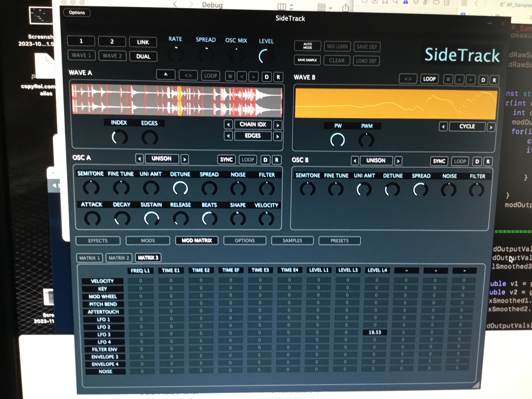Open the EFFECTS tab
Viewport: 532px width, 399px height.
click(98, 241)
